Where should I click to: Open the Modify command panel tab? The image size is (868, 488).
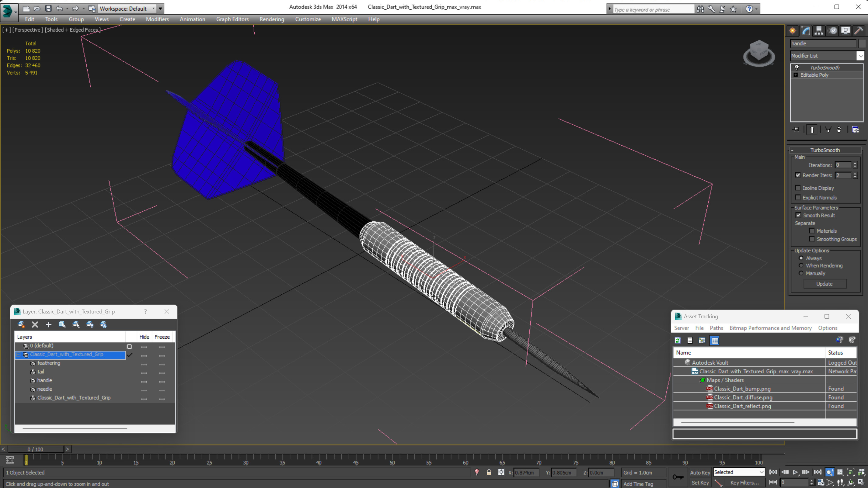806,31
